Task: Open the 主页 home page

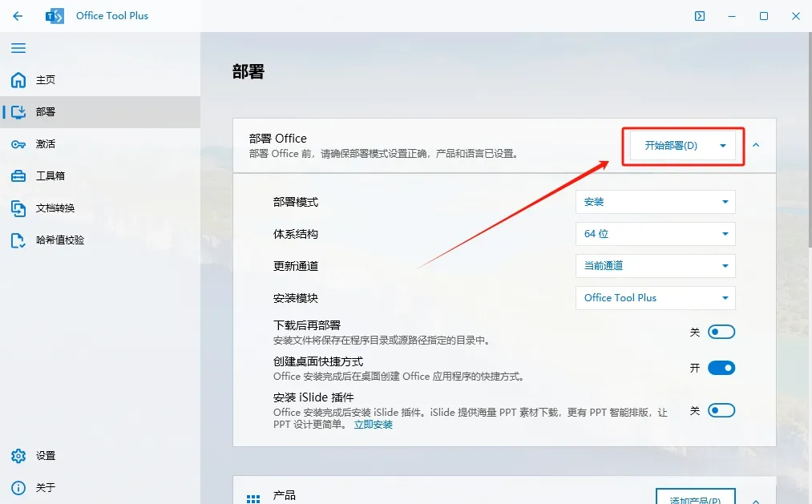Action: [x=100, y=79]
